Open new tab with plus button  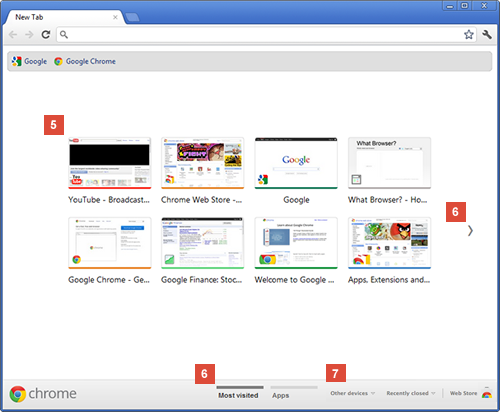[133, 17]
